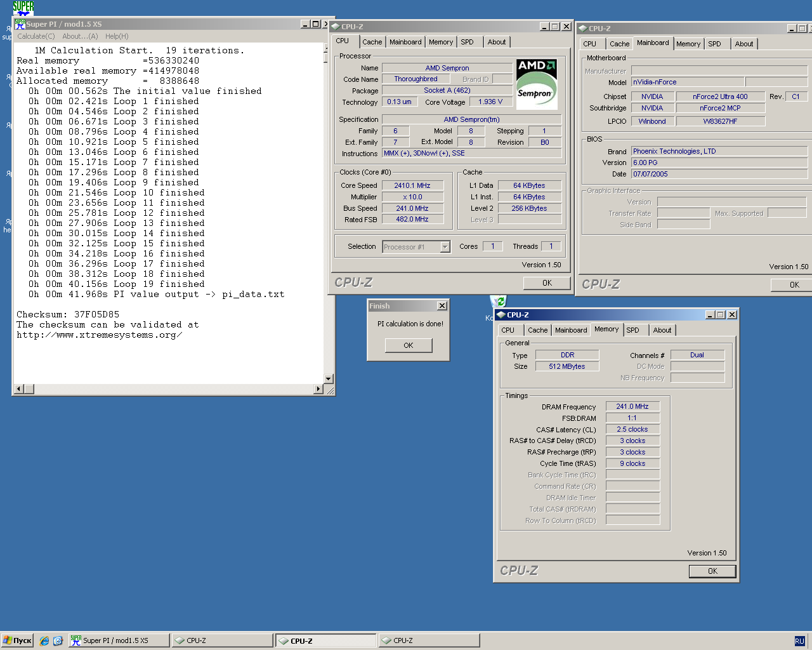Select Cache tab in Mainboard window
812x650 pixels.
click(x=620, y=44)
